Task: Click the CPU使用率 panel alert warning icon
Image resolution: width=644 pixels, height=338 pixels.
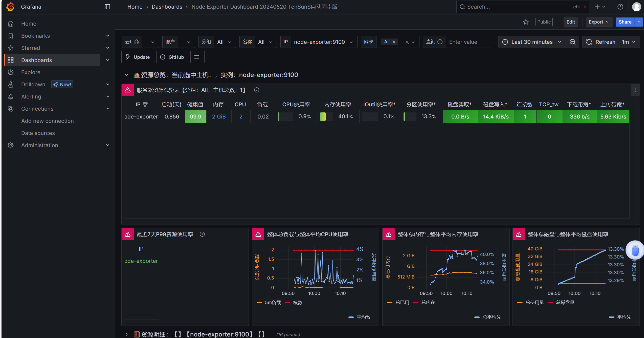Action: click(258, 234)
